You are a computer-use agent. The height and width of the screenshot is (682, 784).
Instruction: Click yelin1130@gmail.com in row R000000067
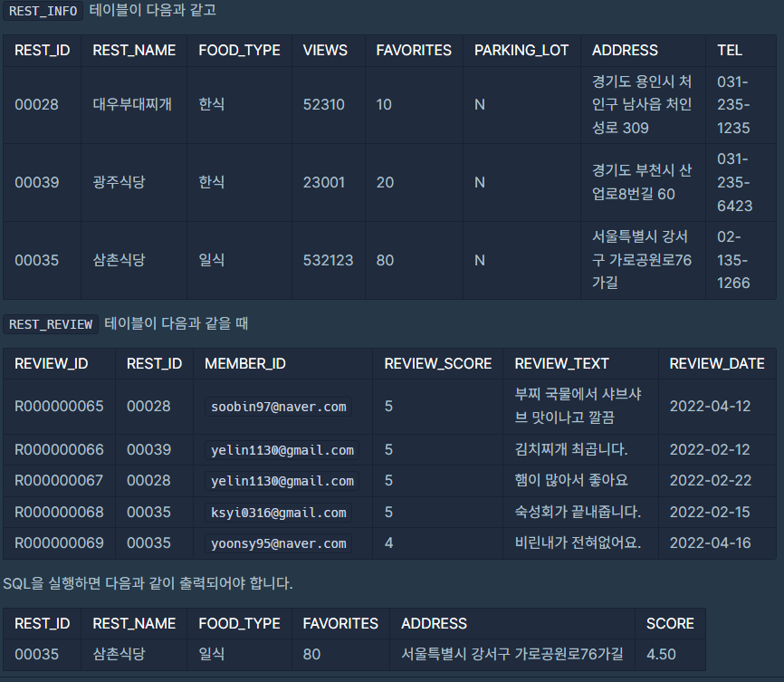(282, 481)
